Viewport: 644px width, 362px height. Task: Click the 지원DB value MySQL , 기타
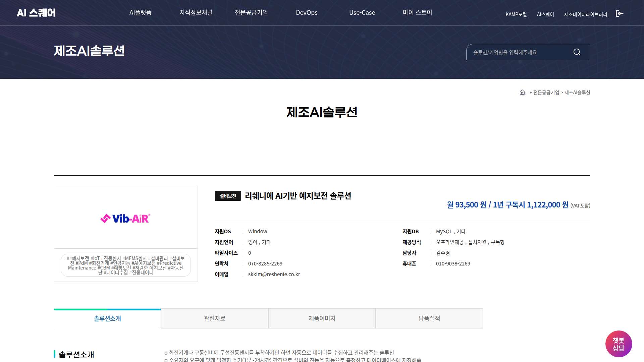click(x=451, y=231)
